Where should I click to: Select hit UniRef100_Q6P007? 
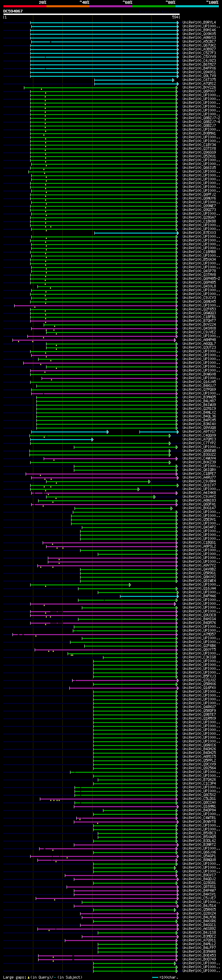pos(199,91)
